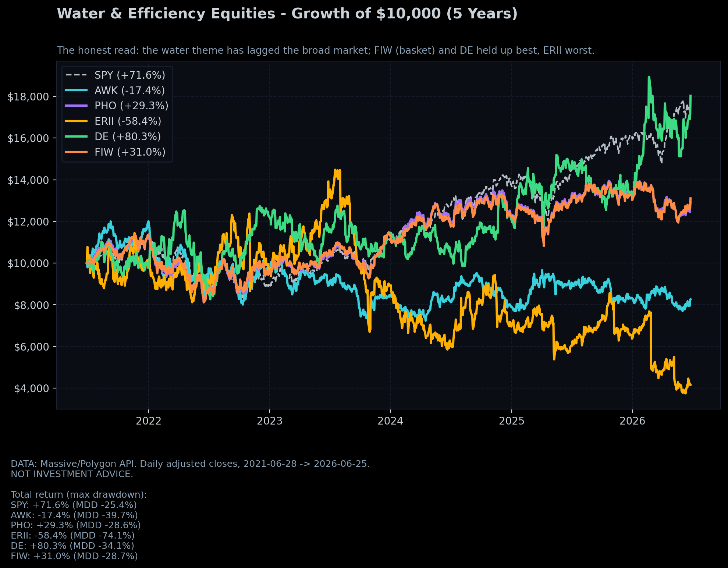Click the 'Total return (max drawdown):' heading
Screen dimensions: 728x568
coord(79,495)
